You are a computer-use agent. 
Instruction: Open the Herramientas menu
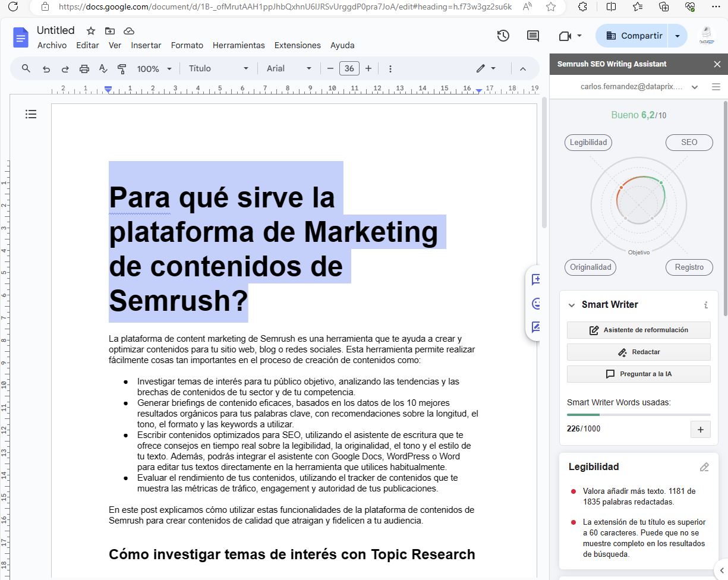(238, 45)
